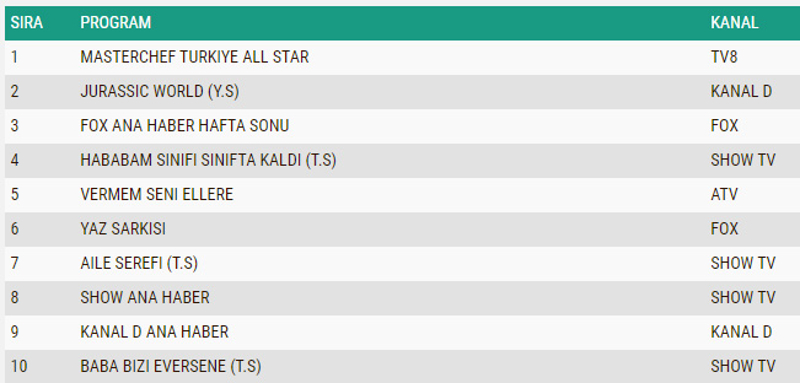Image resolution: width=800 pixels, height=383 pixels.
Task: Select JURASSIC WORLD (Y.S) program
Action: tap(160, 91)
